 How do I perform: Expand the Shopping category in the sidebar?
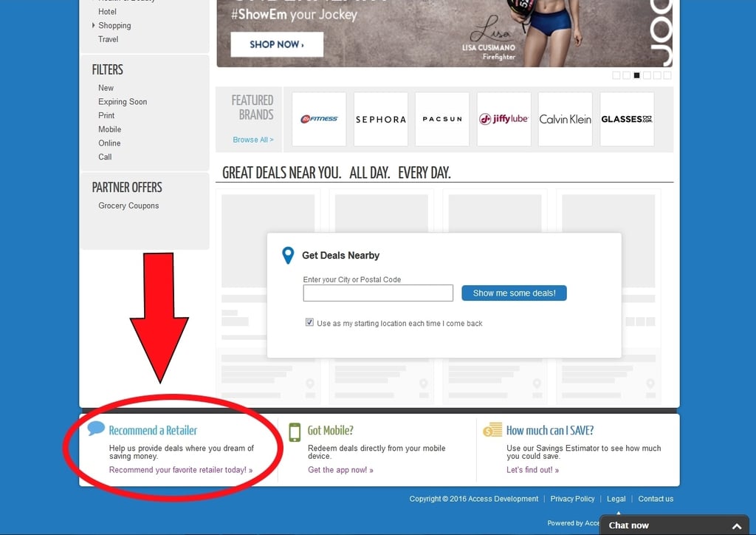[x=114, y=25]
